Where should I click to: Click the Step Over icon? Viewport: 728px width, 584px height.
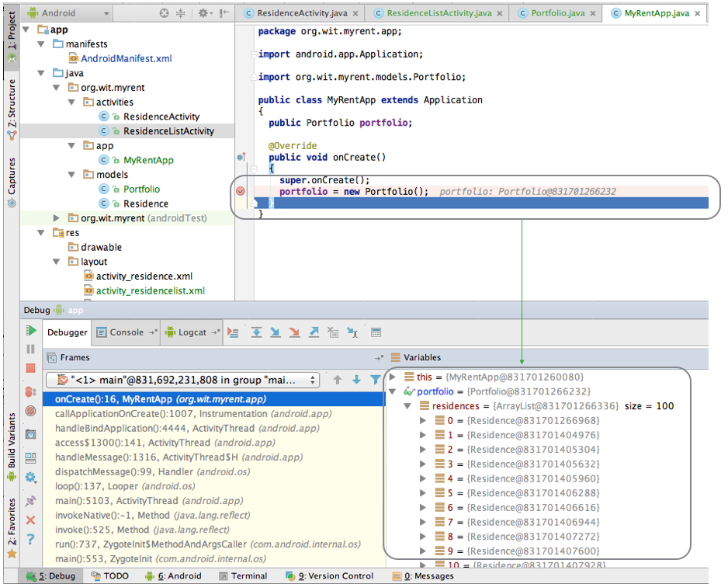click(x=256, y=332)
